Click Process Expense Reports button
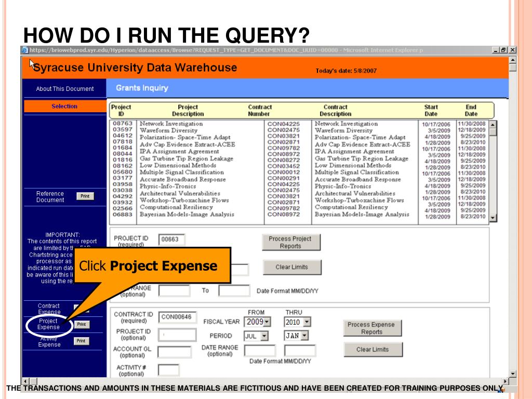The width and height of the screenshot is (532, 399). 372,328
